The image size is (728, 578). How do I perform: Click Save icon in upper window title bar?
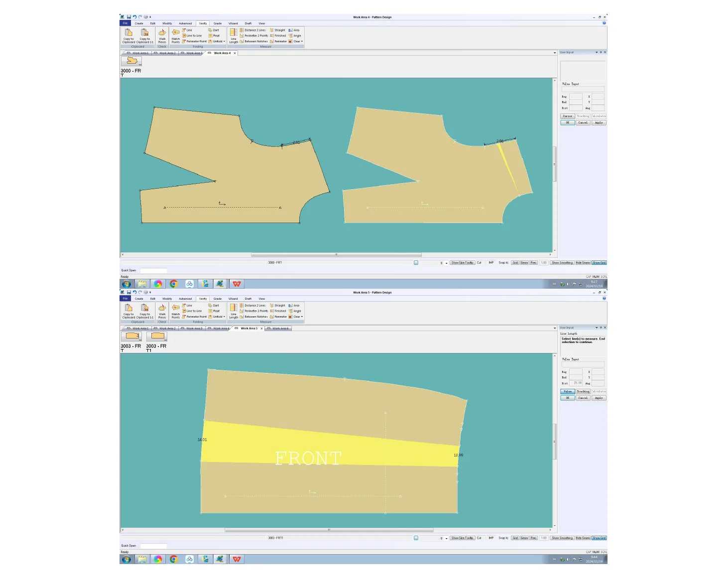tap(129, 17)
